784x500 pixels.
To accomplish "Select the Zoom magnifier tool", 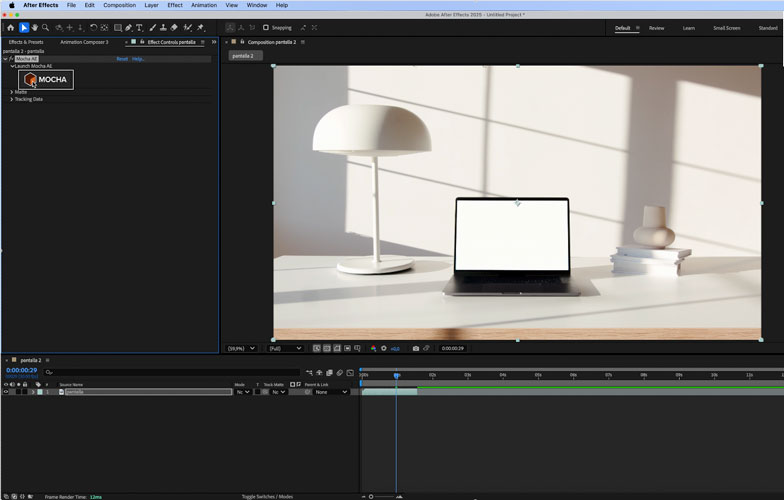I will click(46, 28).
